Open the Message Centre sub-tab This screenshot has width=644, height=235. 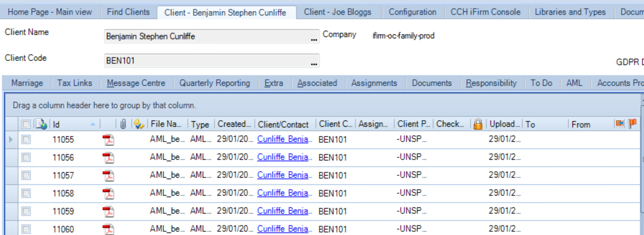click(x=136, y=83)
